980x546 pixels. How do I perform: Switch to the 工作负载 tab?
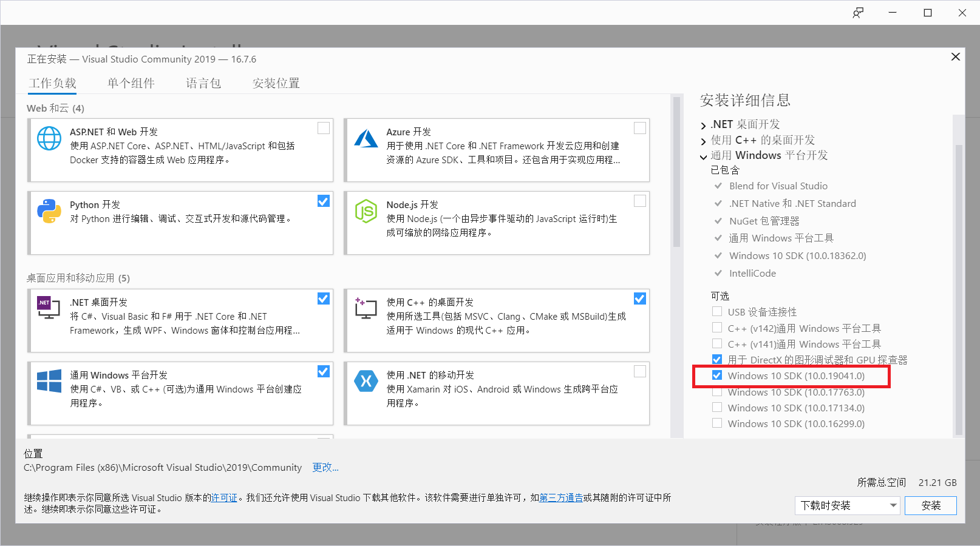point(53,83)
